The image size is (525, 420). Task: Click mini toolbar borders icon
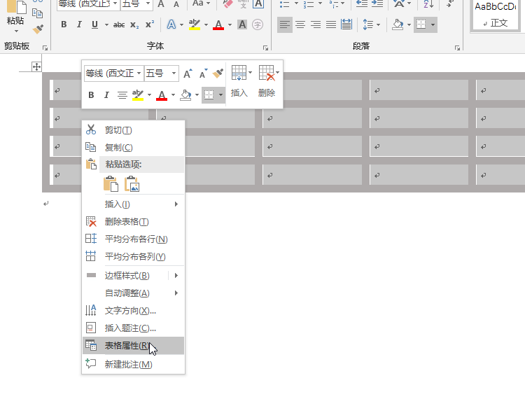click(x=209, y=95)
